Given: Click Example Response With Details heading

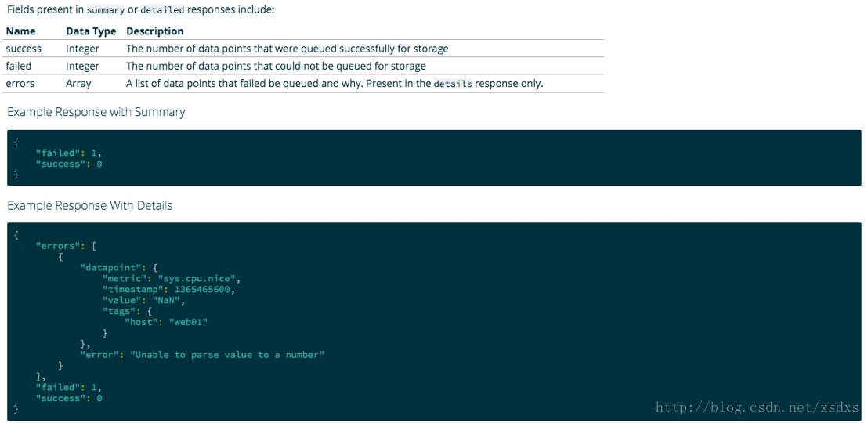Looking at the screenshot, I should click(89, 205).
